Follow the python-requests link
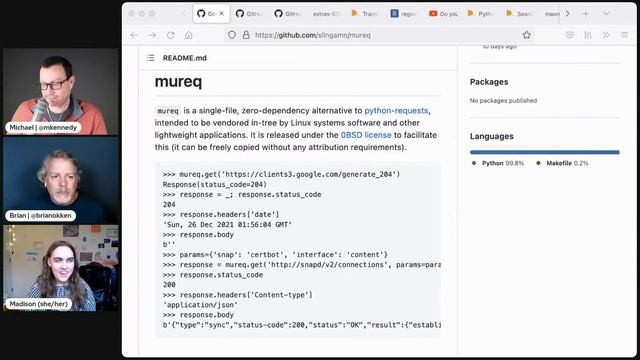Viewport: 640px width, 360px height. (x=396, y=111)
